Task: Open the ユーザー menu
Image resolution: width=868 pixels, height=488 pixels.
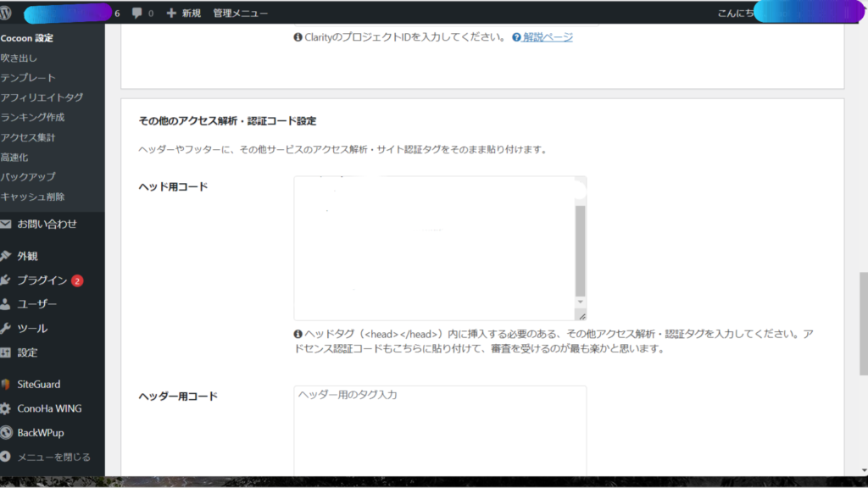Action: point(37,304)
